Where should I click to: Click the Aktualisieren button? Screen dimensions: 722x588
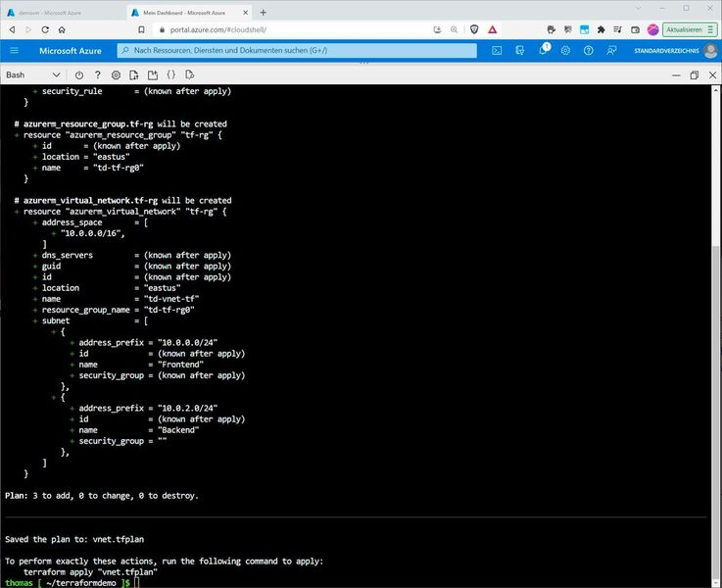[690, 29]
